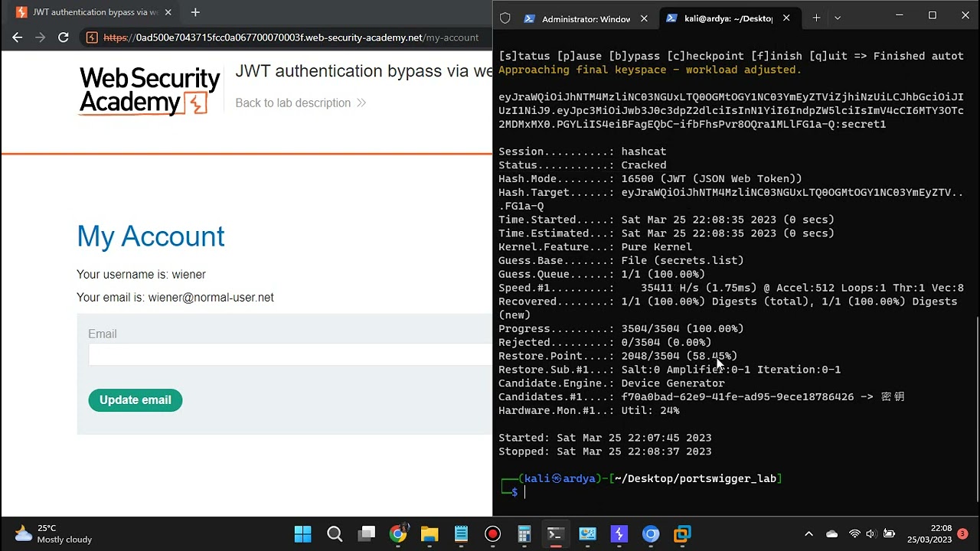Image resolution: width=980 pixels, height=551 pixels.
Task: Open a new terminal tab
Action: tap(816, 18)
